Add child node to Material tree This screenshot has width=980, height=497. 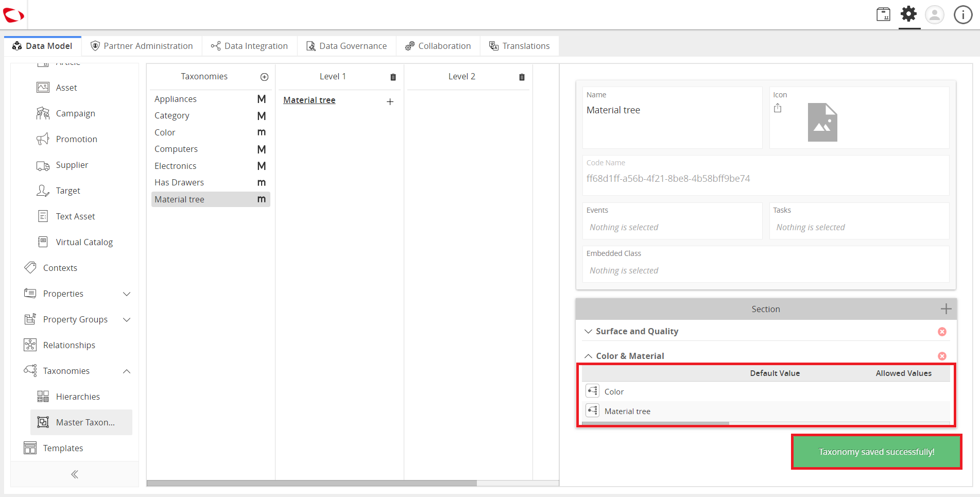(x=390, y=101)
